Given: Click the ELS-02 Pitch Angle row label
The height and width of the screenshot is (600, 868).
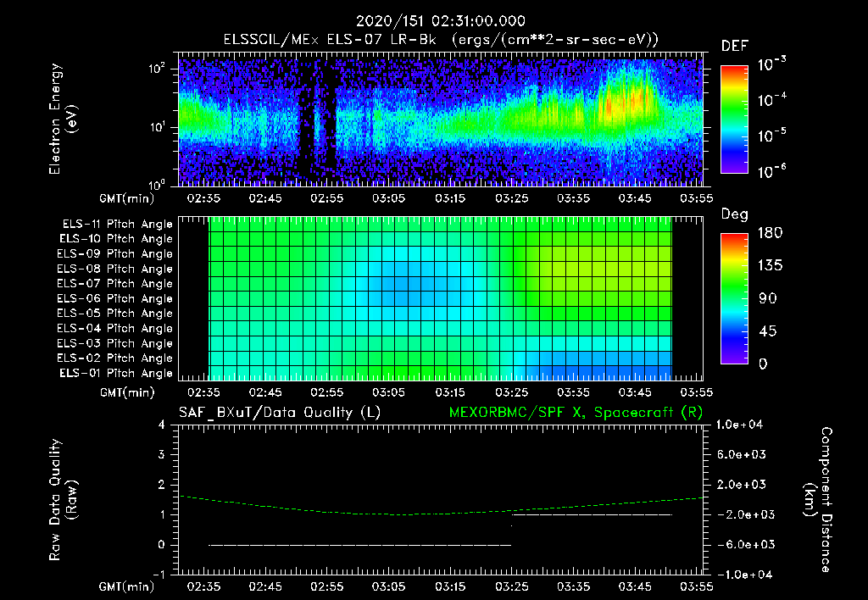Looking at the screenshot, I should point(115,358).
